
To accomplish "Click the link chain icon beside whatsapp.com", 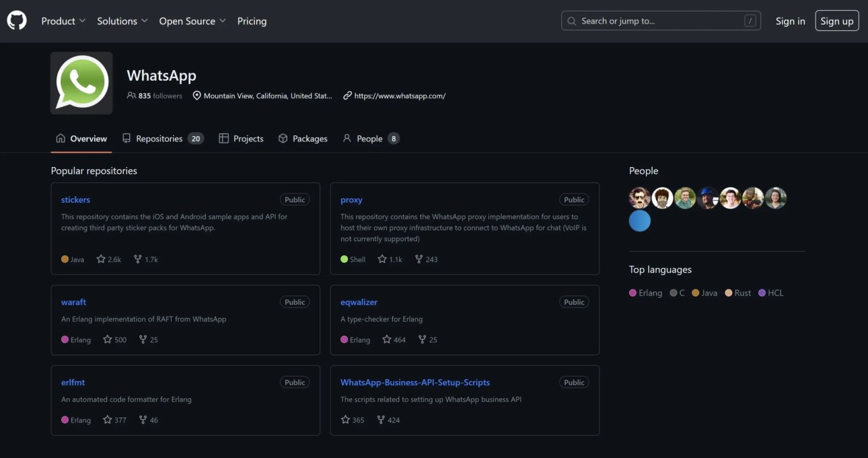I will coord(347,96).
